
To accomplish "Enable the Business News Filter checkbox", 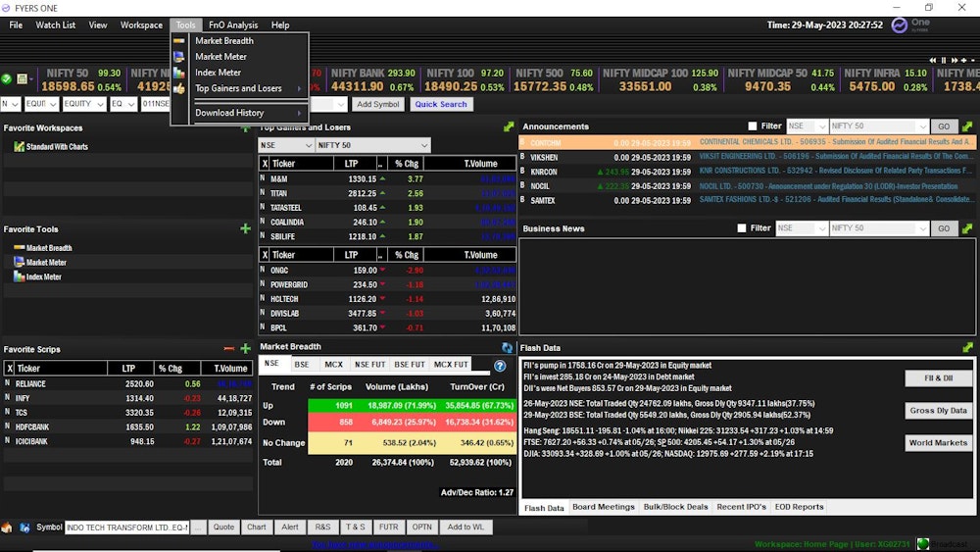I will 741,228.
